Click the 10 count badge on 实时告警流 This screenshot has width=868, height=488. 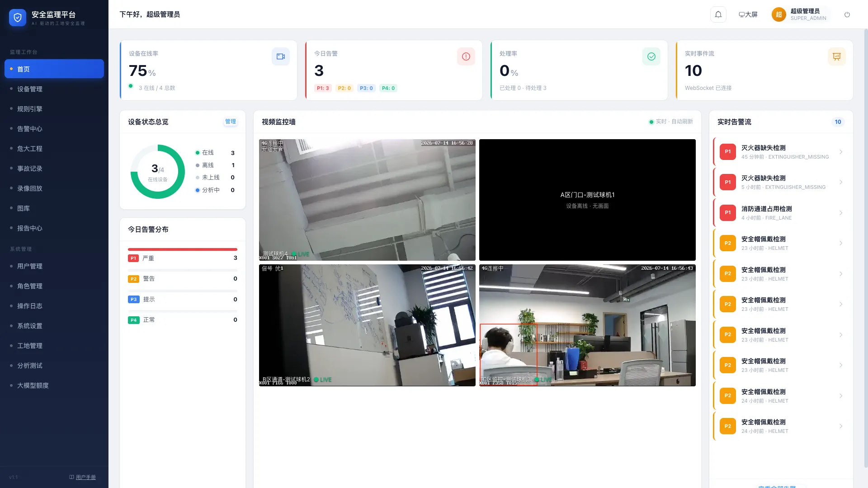pyautogui.click(x=838, y=122)
